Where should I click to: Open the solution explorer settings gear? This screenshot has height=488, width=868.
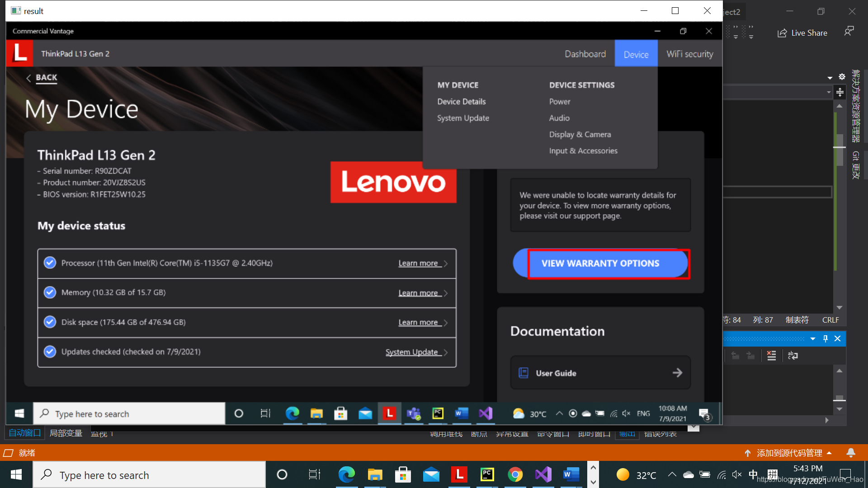coord(842,77)
